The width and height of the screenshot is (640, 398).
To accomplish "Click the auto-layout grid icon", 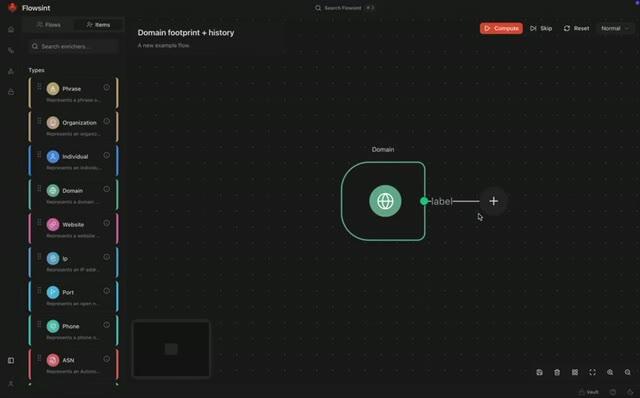I will pos(575,372).
